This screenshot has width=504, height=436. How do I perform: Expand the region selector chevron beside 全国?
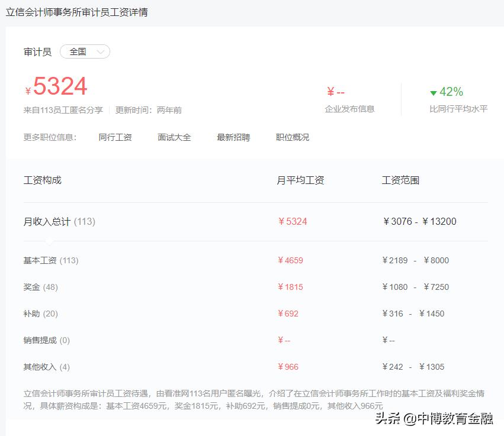coord(101,51)
